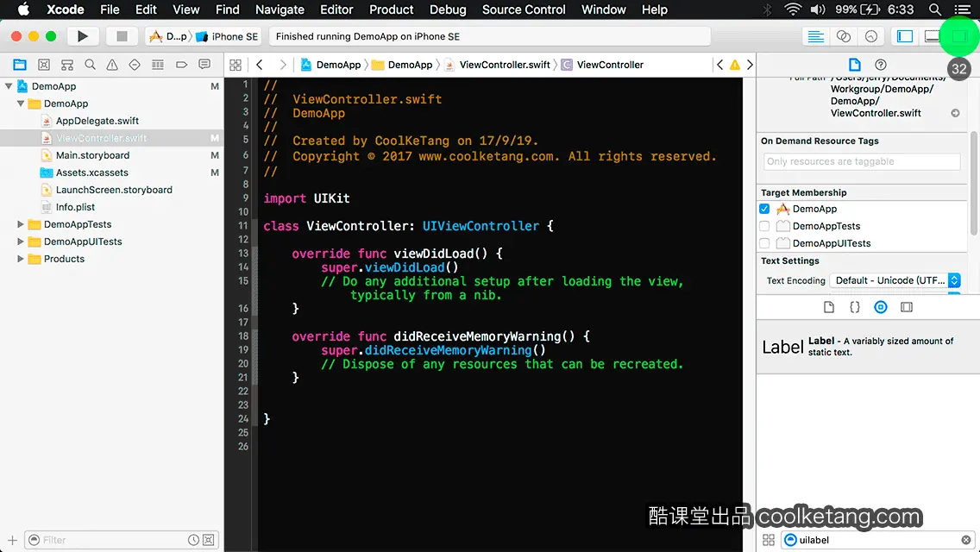
Task: Show the Object library
Action: 881,307
